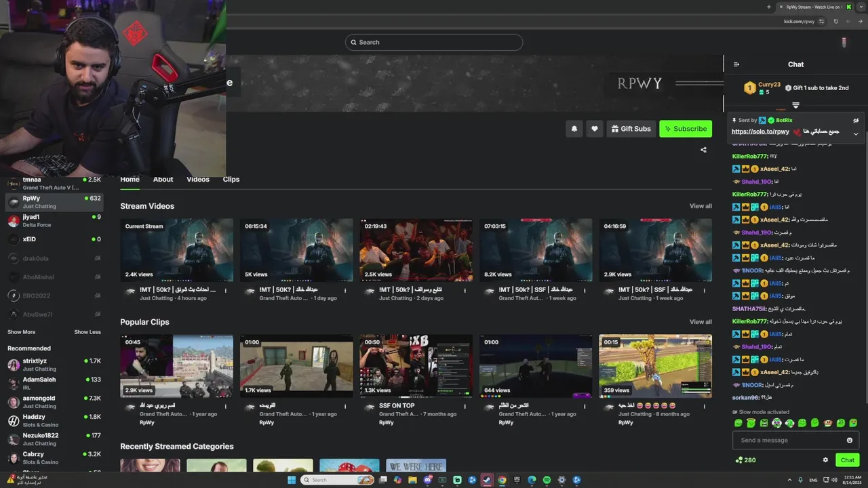Open options menu for the 07:03:15 video

(x=585, y=291)
